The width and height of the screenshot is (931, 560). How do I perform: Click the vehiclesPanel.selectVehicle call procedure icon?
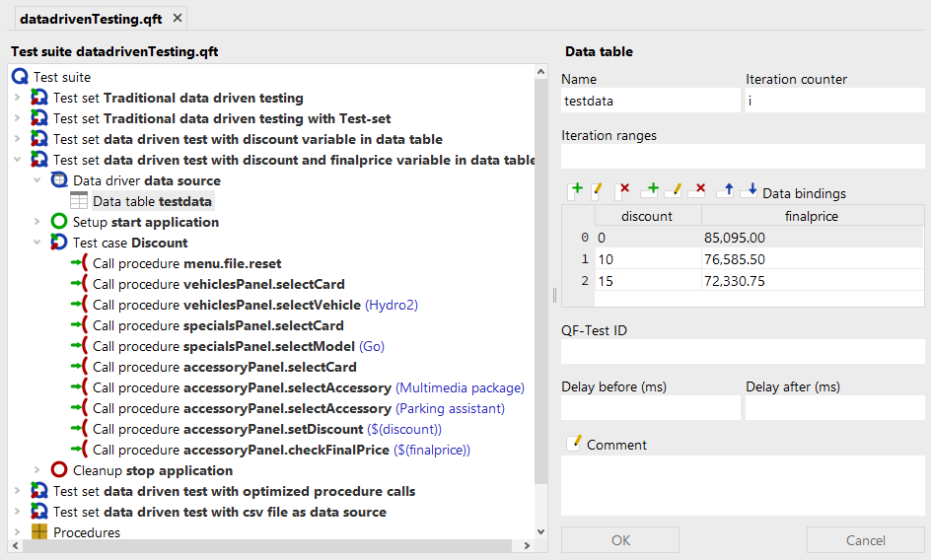[x=79, y=305]
